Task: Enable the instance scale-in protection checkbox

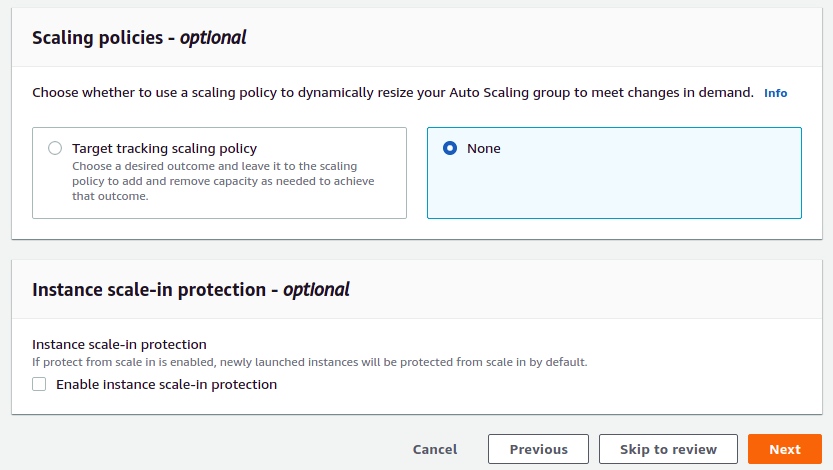Action: click(39, 384)
